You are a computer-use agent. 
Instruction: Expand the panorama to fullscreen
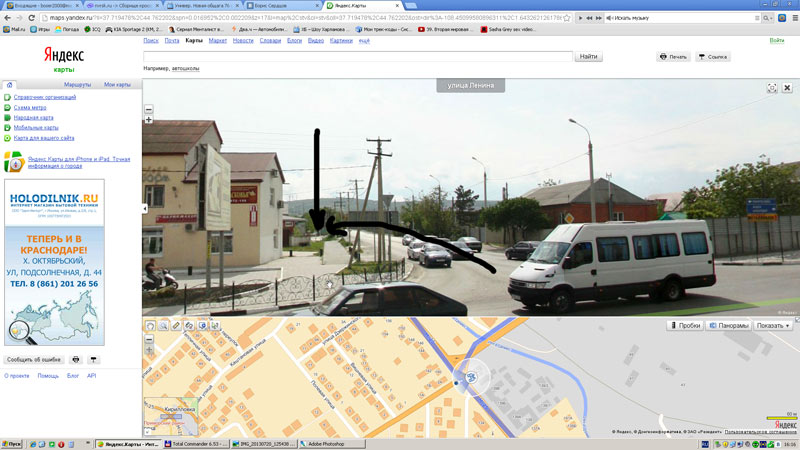(x=772, y=88)
